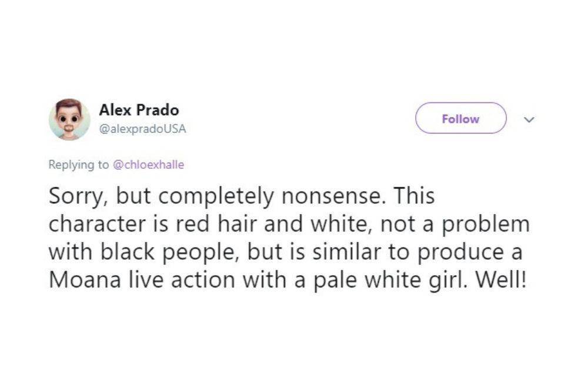Click the words 'live action' in the tweet
The height and width of the screenshot is (392, 588).
pyautogui.click(x=182, y=280)
